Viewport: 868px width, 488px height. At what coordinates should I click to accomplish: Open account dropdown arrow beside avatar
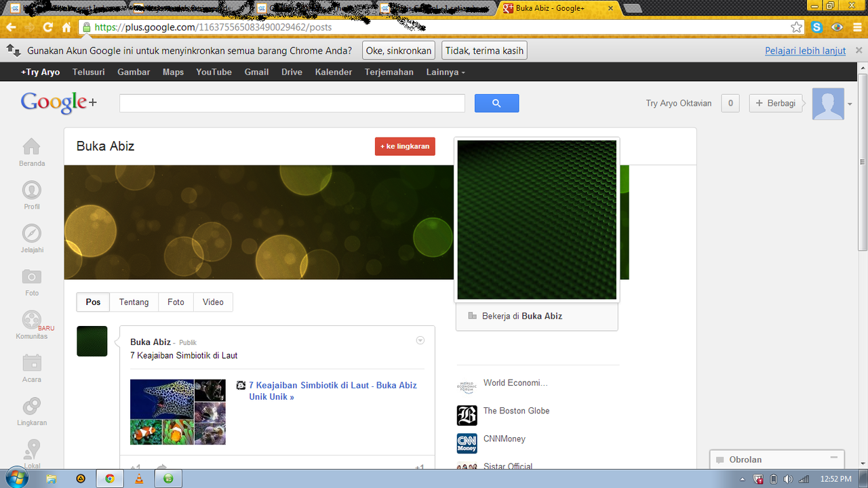(850, 104)
